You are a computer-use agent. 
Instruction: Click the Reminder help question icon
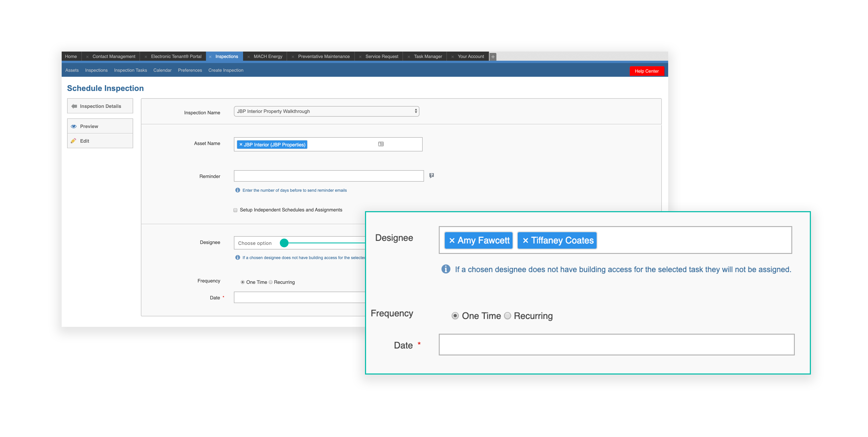431,175
